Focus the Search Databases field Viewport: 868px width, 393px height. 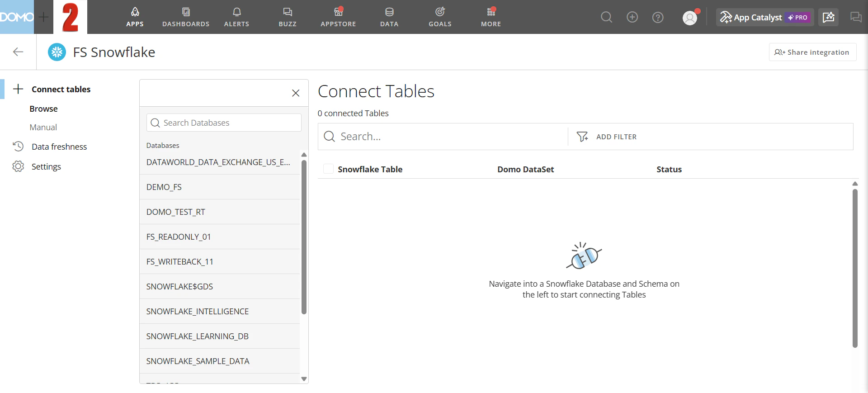(x=224, y=123)
